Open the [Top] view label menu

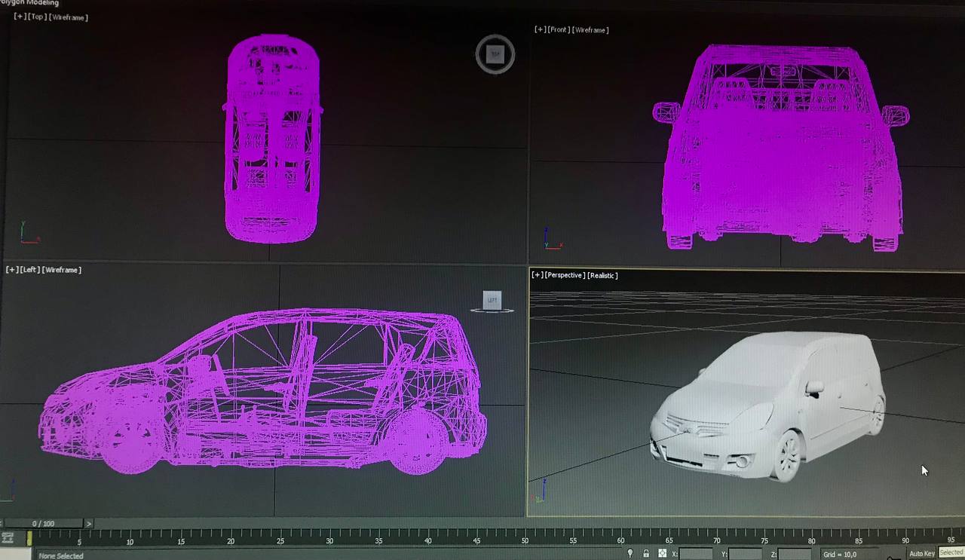coord(37,17)
